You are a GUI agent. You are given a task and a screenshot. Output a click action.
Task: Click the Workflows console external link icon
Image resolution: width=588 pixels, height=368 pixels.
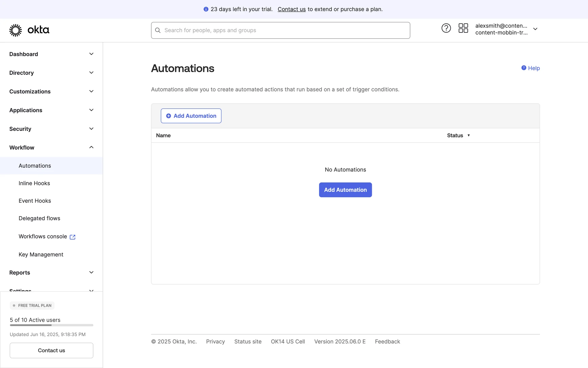click(73, 237)
